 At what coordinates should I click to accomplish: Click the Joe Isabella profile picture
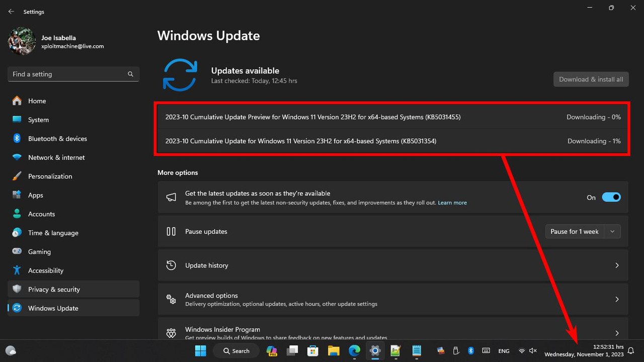pos(22,41)
